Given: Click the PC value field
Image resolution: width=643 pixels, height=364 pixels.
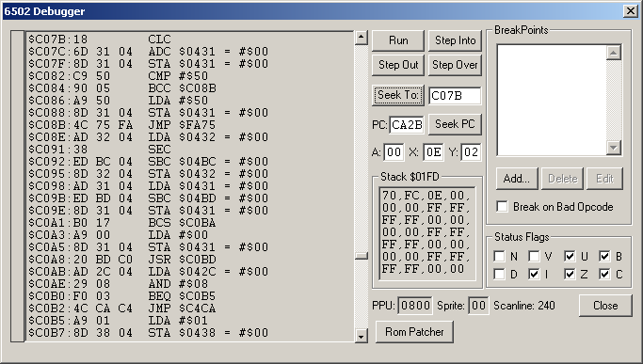Looking at the screenshot, I should (407, 124).
